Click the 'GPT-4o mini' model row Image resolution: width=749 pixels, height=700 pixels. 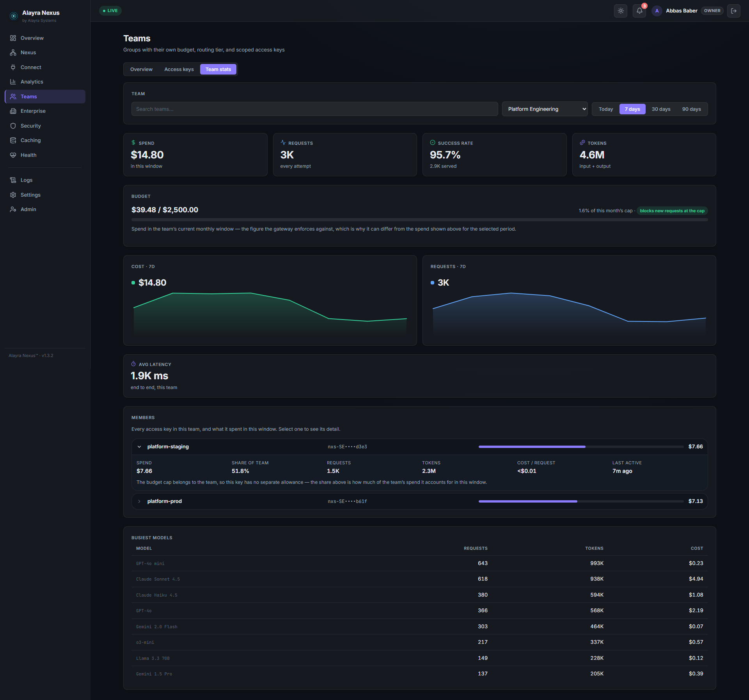tap(420, 563)
